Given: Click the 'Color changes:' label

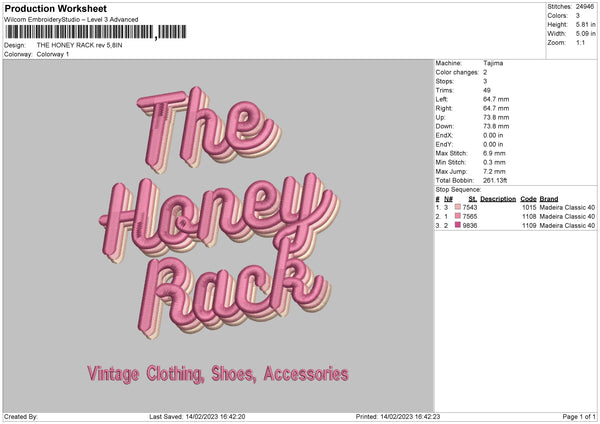Looking at the screenshot, I should tap(457, 72).
